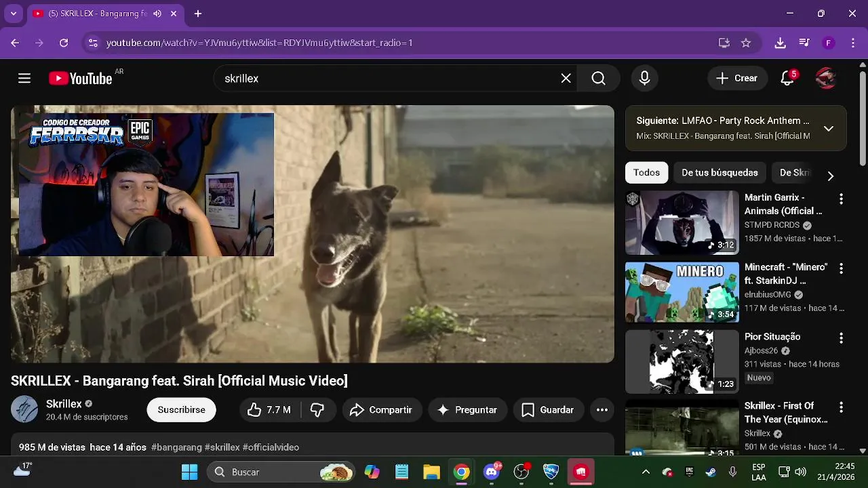Viewport: 868px width, 488px height.
Task: Click the Preguntar button
Action: [x=468, y=410]
